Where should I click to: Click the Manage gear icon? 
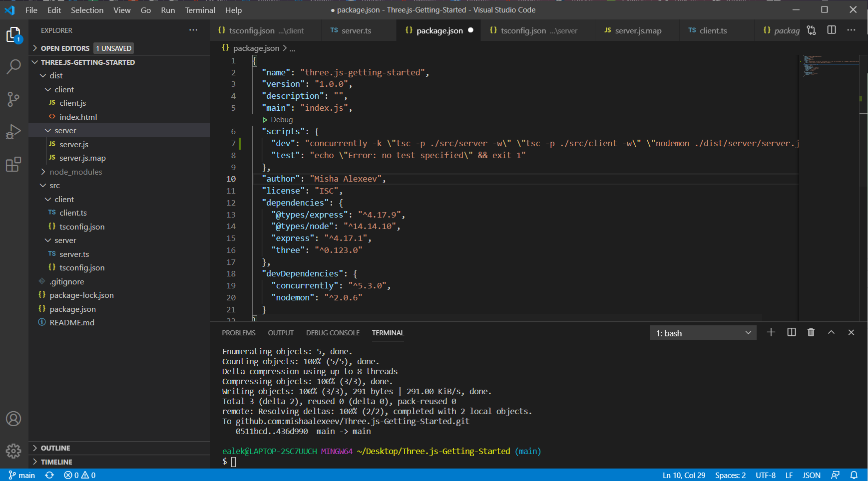13,451
